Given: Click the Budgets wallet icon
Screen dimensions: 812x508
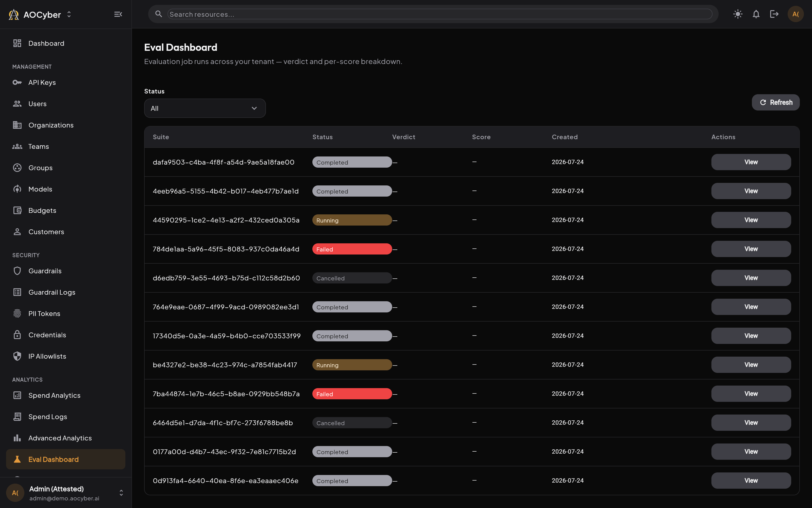Looking at the screenshot, I should coord(17,210).
